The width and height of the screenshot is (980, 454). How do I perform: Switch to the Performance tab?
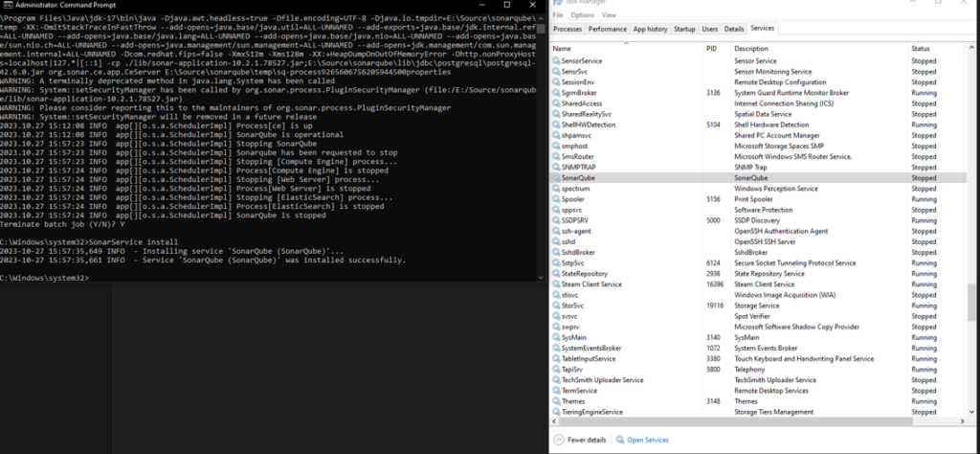(x=607, y=30)
